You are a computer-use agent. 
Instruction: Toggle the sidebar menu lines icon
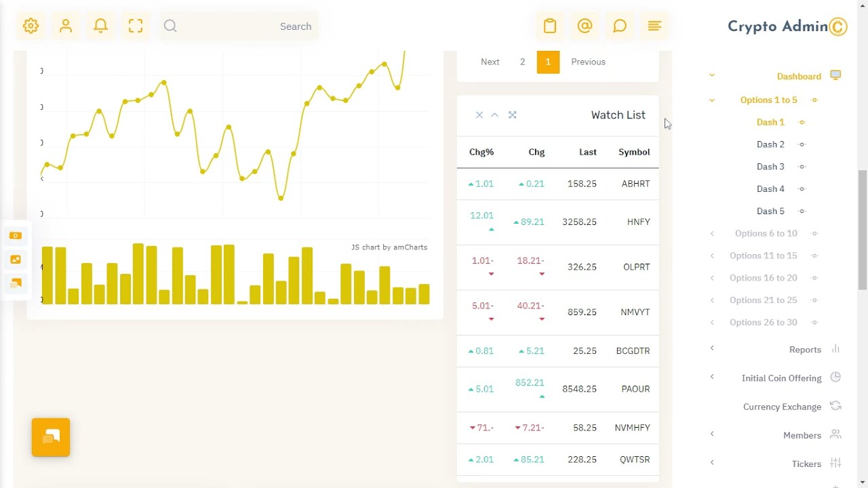[x=654, y=26]
